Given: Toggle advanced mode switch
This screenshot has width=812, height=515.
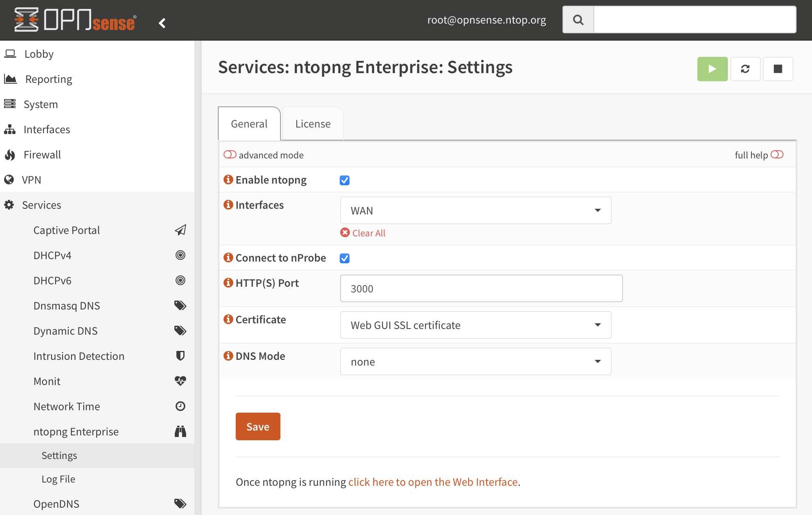Looking at the screenshot, I should point(230,155).
